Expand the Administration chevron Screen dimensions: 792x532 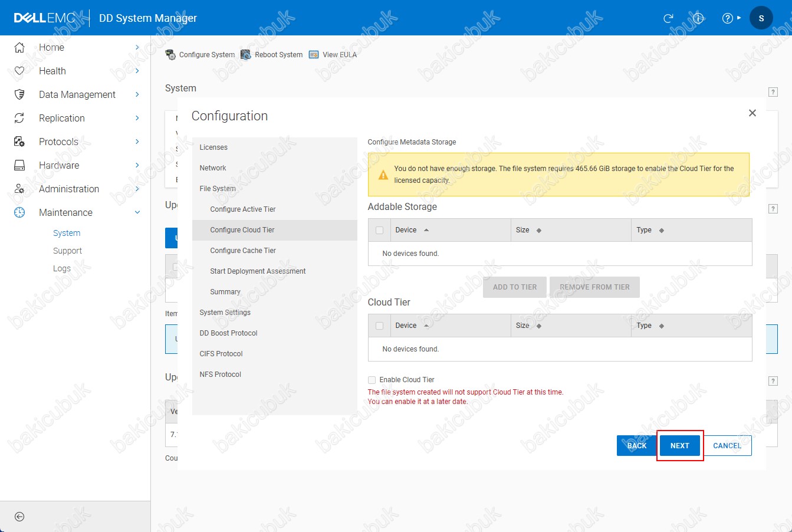pyautogui.click(x=137, y=189)
